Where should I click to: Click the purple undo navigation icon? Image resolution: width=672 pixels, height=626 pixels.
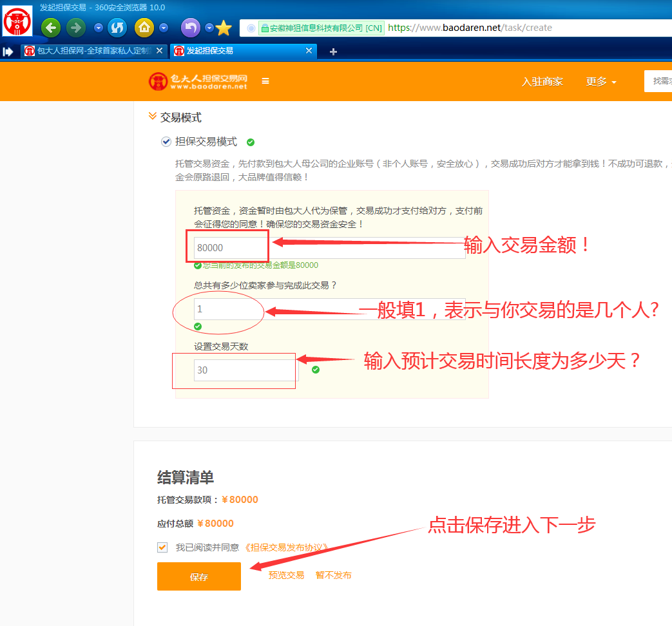click(x=191, y=28)
